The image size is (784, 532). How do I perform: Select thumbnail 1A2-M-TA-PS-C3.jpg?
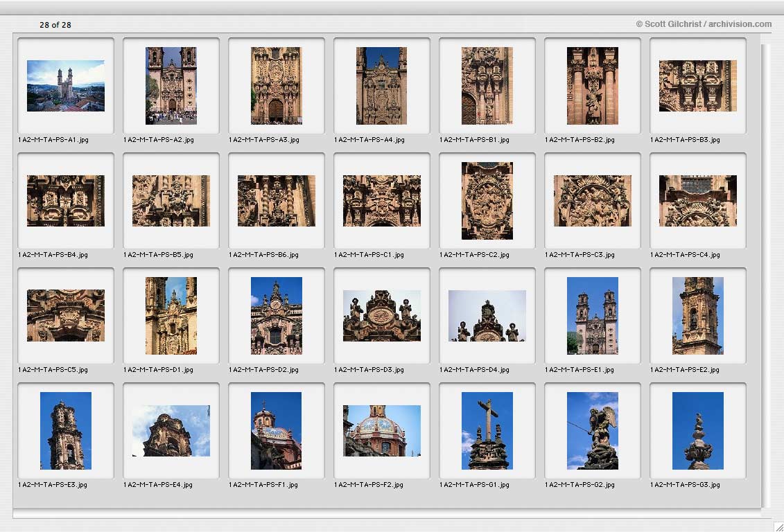593,201
